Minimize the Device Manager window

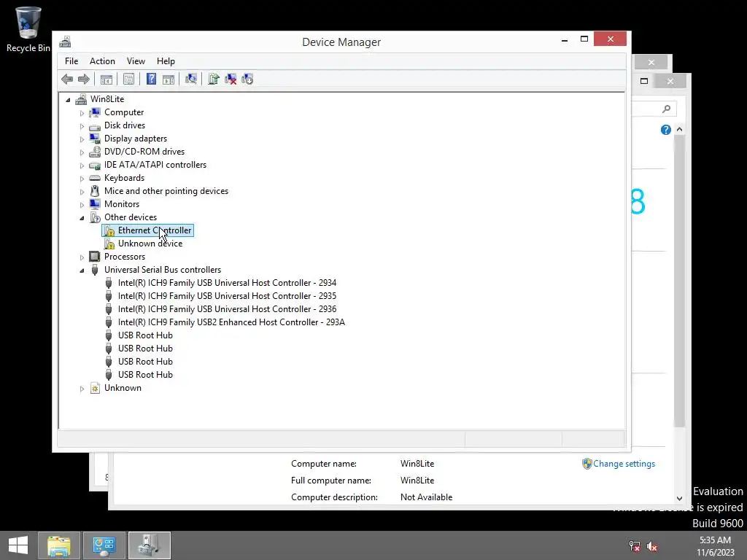(565, 40)
